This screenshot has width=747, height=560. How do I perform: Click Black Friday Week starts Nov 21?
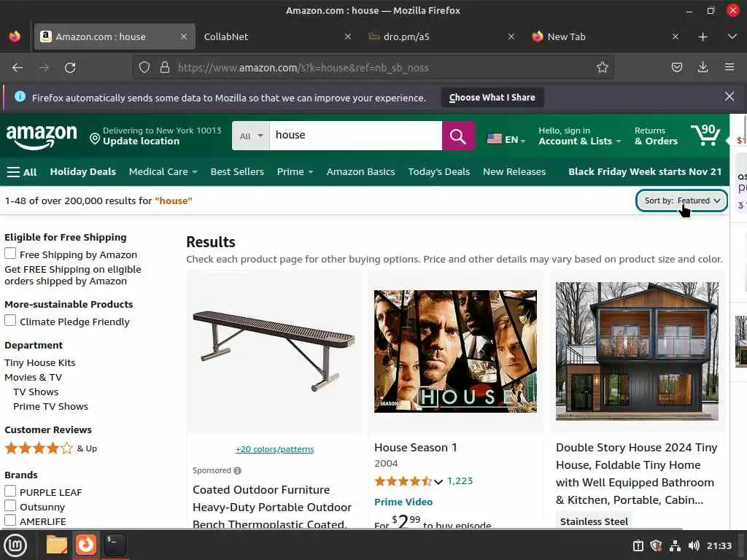tap(645, 172)
